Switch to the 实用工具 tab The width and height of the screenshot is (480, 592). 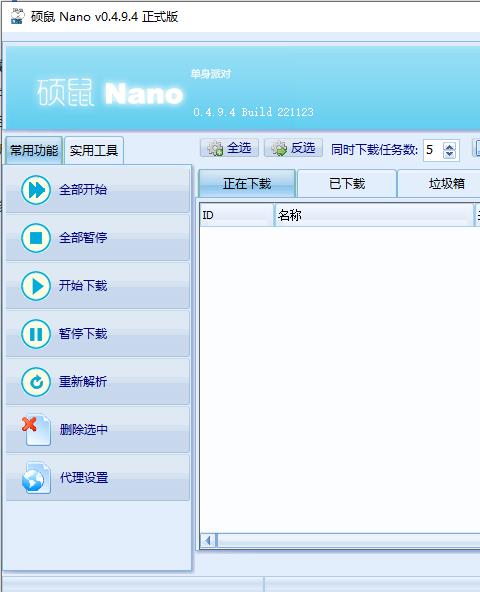[94, 150]
